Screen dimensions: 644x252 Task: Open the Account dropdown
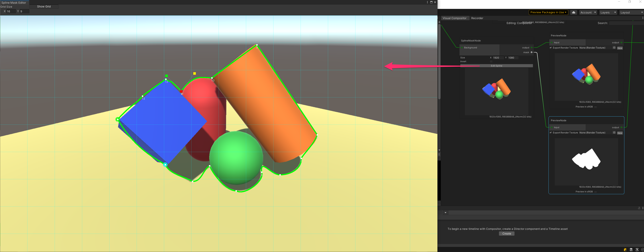tap(588, 13)
